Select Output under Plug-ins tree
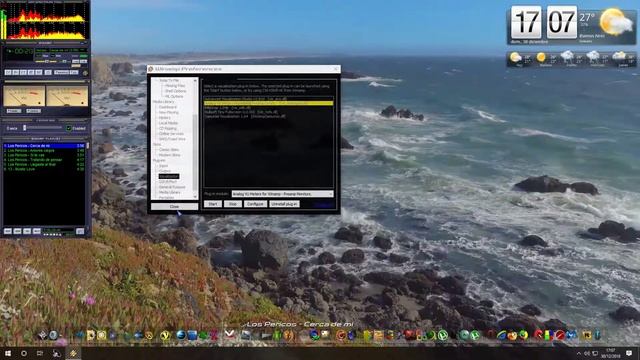This screenshot has width=640, height=360. (164, 171)
